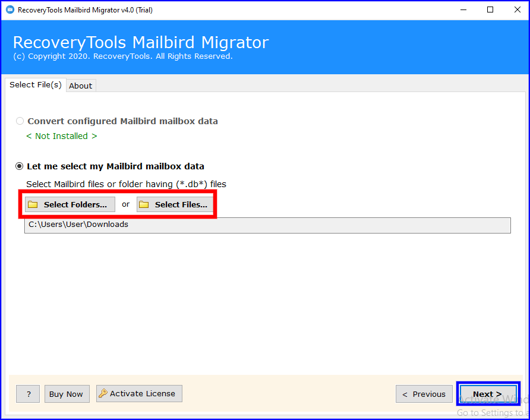Open Activate License dialog
530x420 pixels.
(x=139, y=394)
